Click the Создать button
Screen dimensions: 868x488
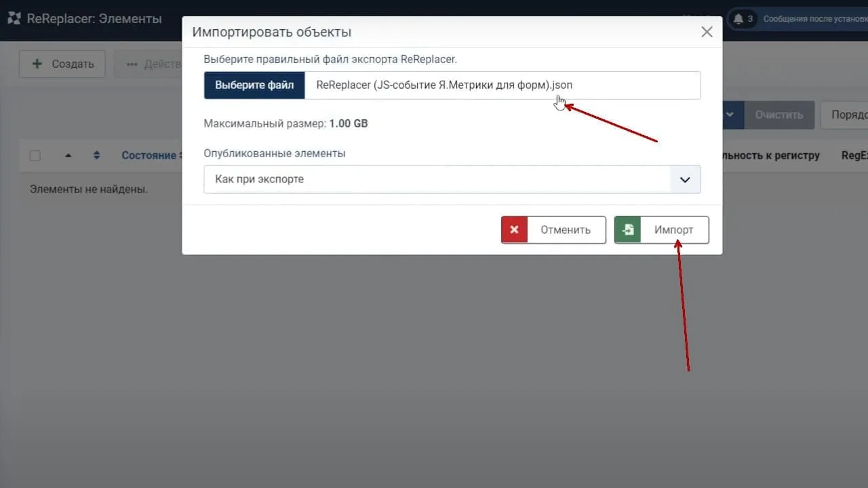click(x=62, y=64)
